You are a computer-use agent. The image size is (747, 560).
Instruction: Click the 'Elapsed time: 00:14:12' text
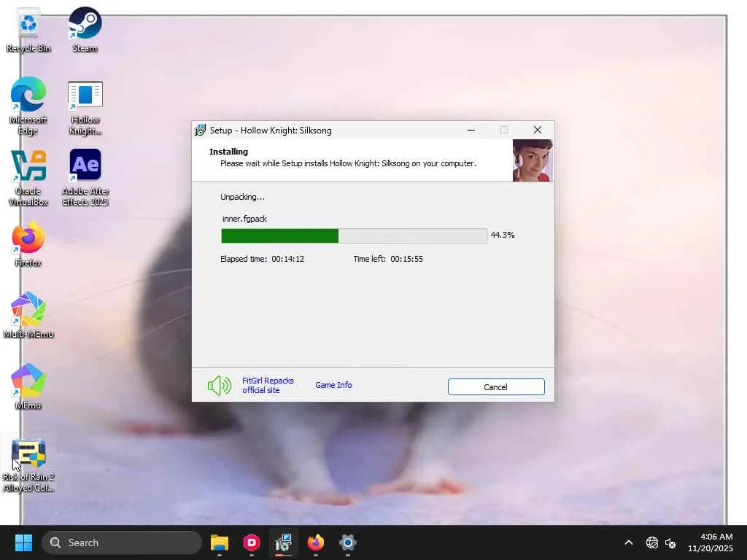(262, 259)
